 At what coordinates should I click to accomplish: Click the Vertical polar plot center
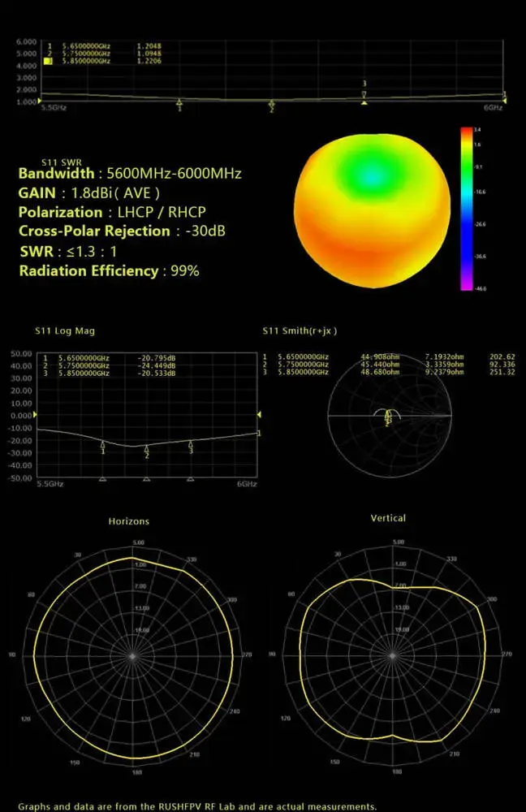pyautogui.click(x=392, y=655)
